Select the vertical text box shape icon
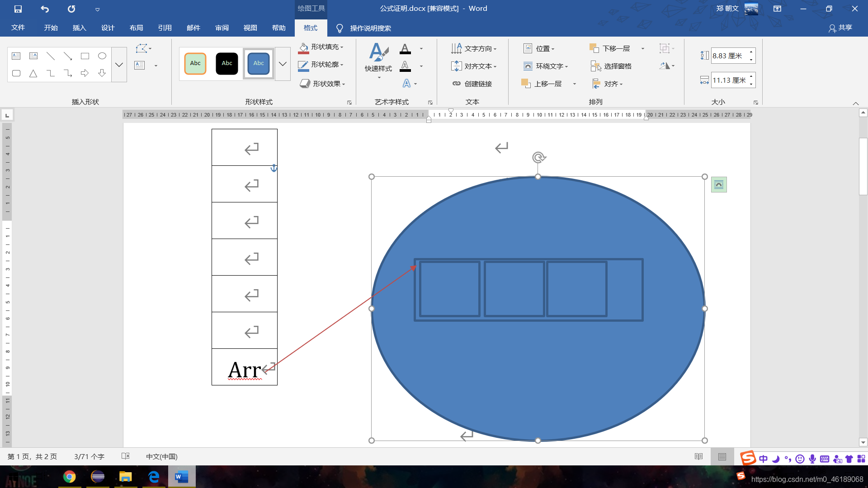This screenshot has height=488, width=868. [33, 56]
